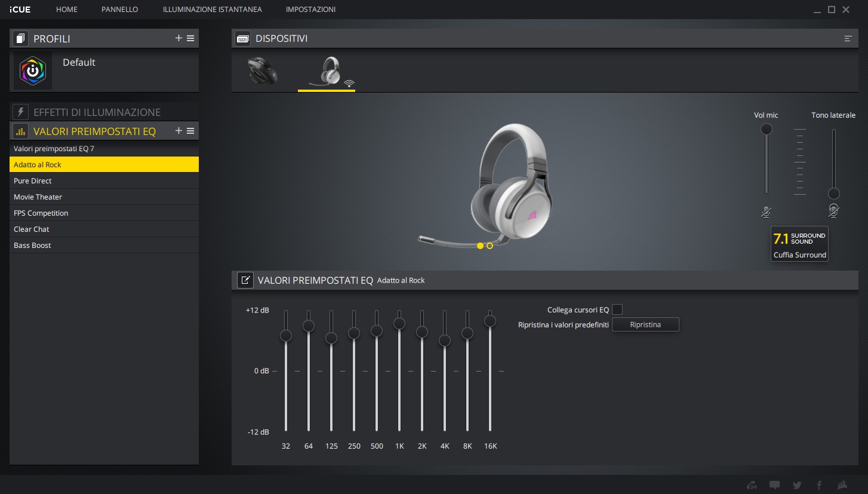This screenshot has width=868, height=494.
Task: Click the 16K EQ slider knob
Action: click(x=490, y=321)
